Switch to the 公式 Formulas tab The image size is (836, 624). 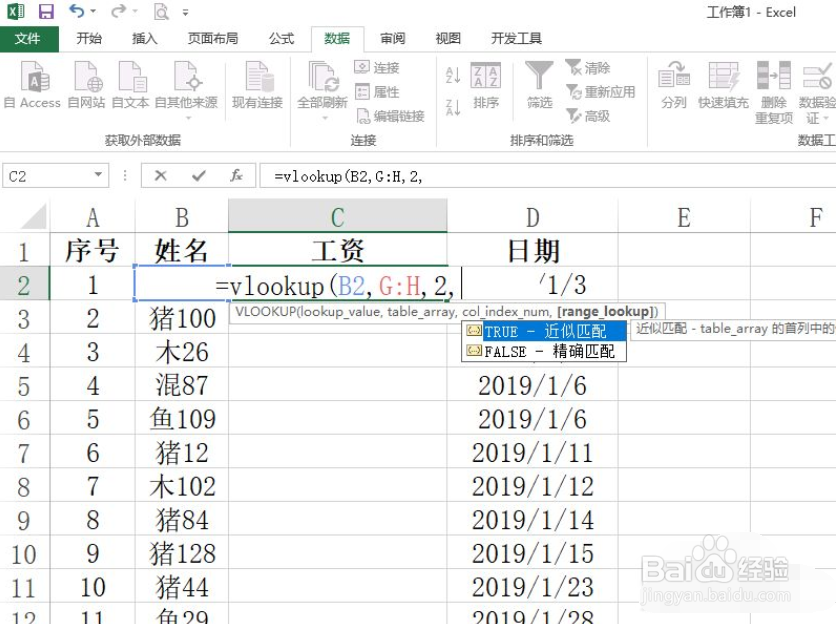click(282, 38)
